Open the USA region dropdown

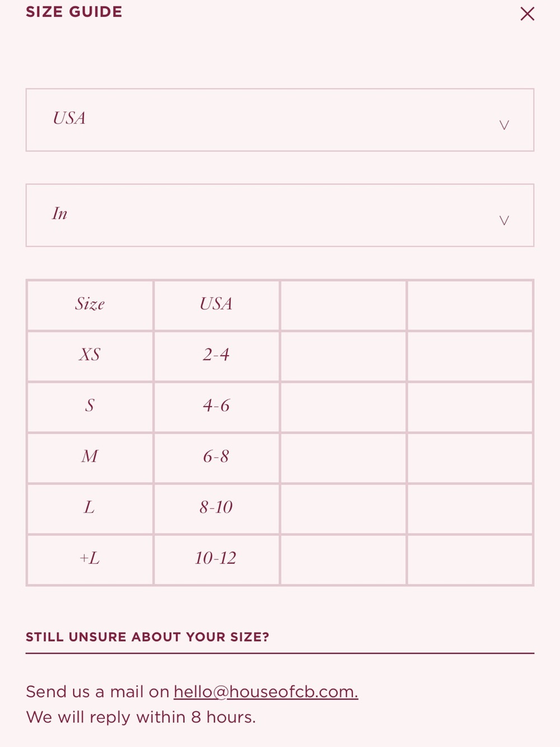[x=280, y=120]
